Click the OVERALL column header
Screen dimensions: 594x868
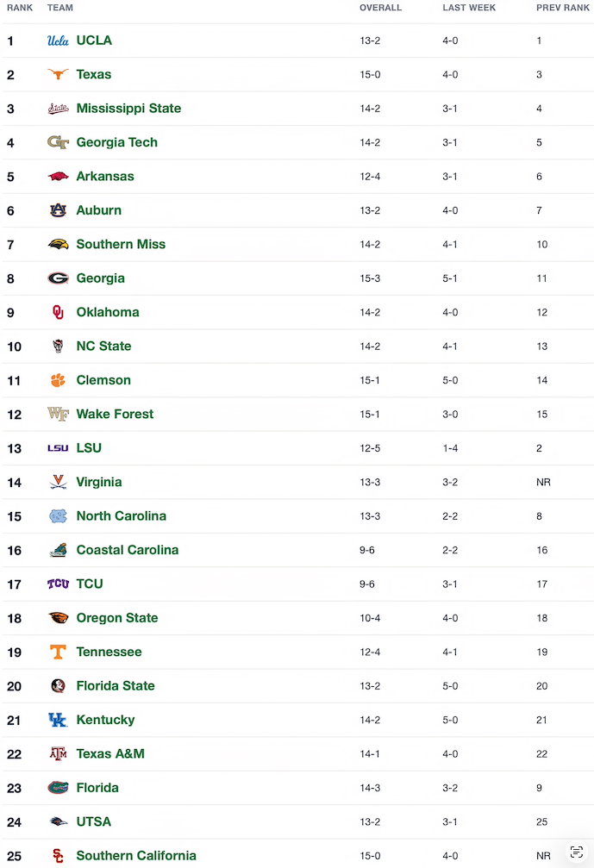point(380,8)
